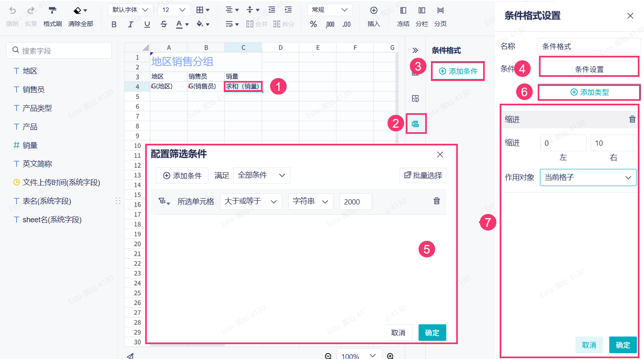The width and height of the screenshot is (644, 359).
Task: Open the 大于或等于 operator dropdown
Action: click(251, 202)
